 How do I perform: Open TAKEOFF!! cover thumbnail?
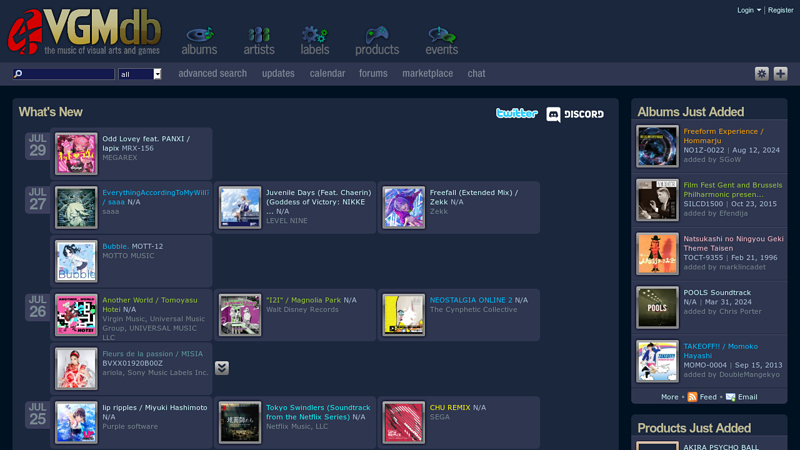coord(657,361)
